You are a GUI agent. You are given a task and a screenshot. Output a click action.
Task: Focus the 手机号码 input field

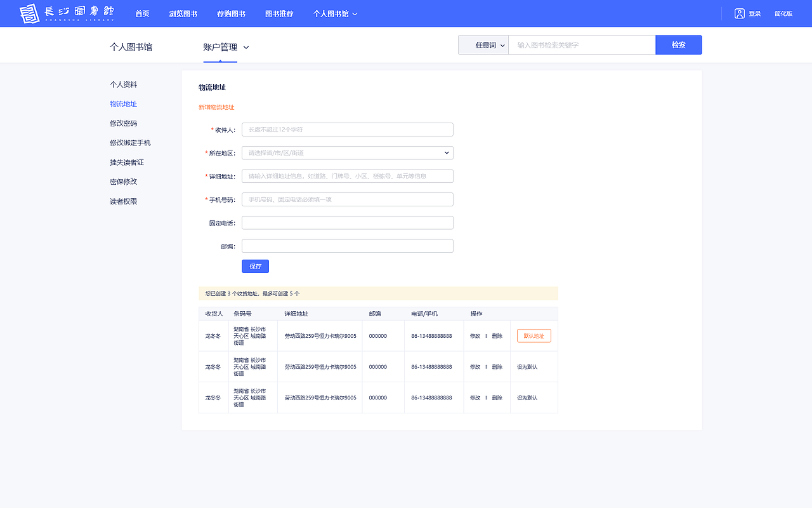pos(348,199)
